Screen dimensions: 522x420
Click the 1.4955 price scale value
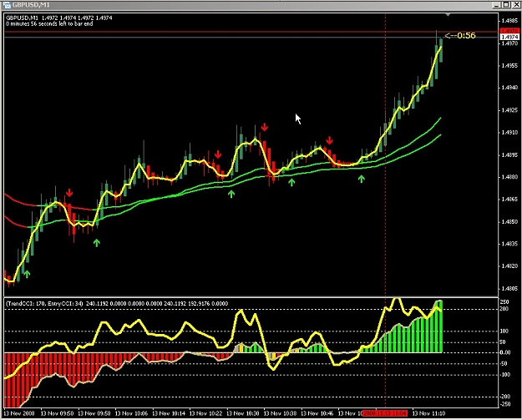tap(509, 66)
